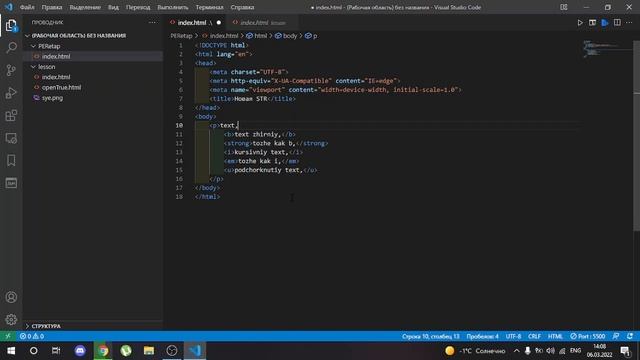Viewport: 640px width, 360px height.
Task: Click the p breadcrumb segment
Action: [x=311, y=36]
